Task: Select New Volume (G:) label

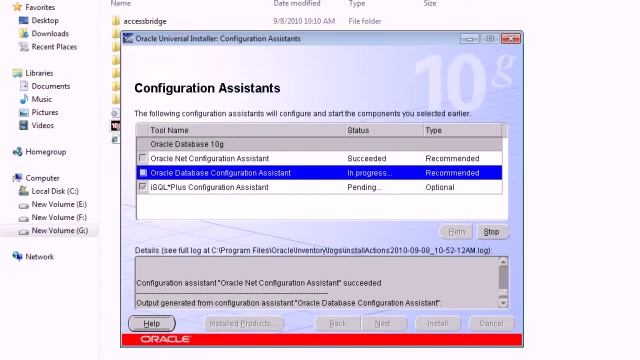Action: tap(60, 231)
